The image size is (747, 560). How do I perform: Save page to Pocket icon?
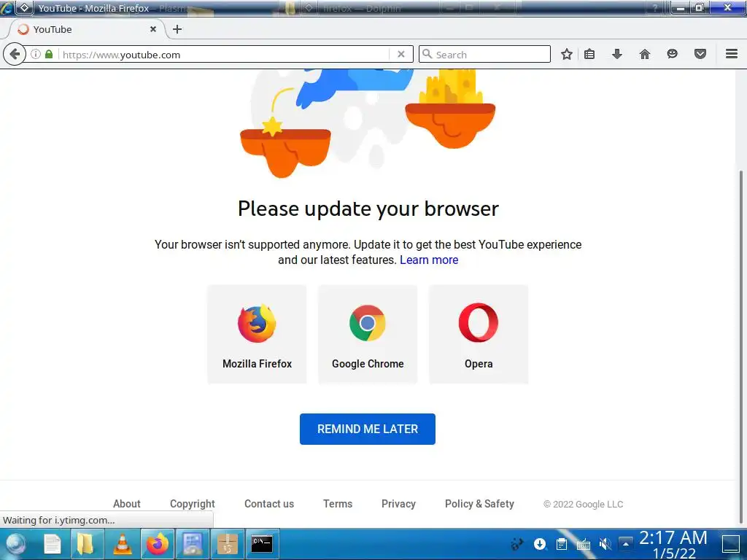[700, 54]
